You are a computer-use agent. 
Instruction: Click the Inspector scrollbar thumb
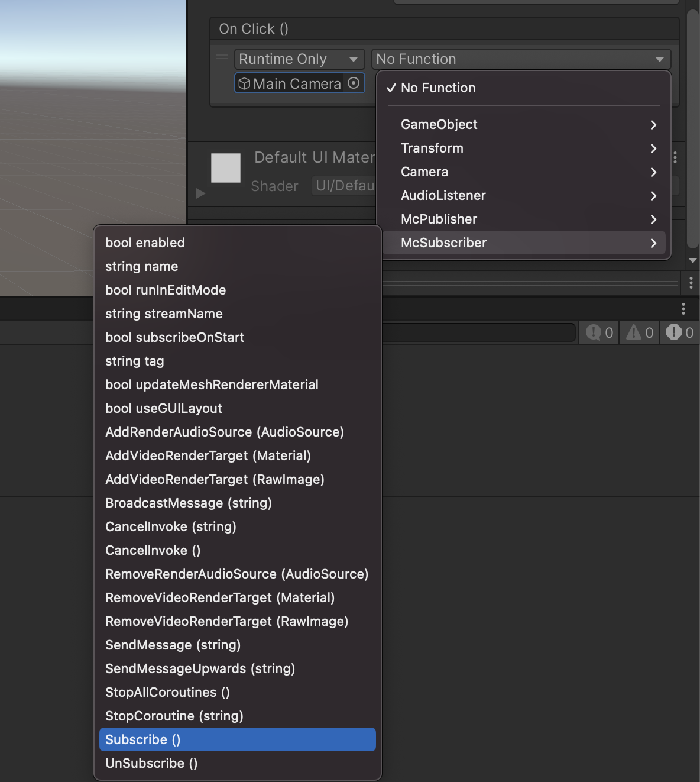[693, 129]
